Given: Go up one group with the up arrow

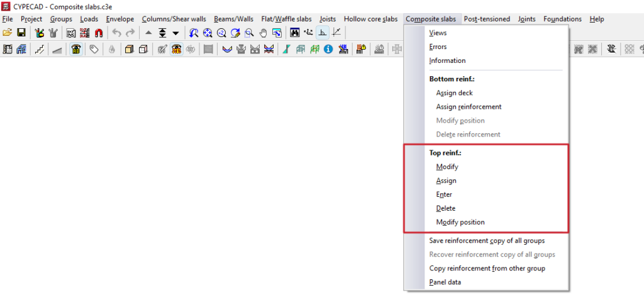Looking at the screenshot, I should click(x=148, y=33).
